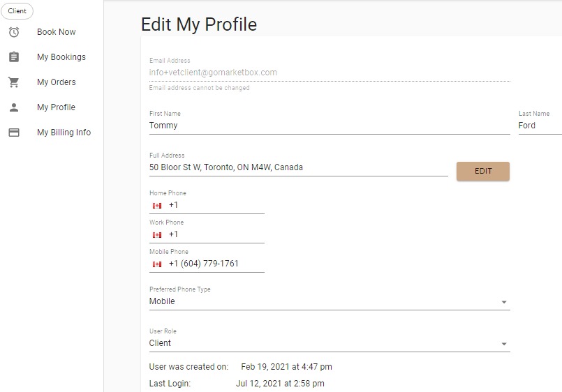Click the Full Address field

(299, 167)
